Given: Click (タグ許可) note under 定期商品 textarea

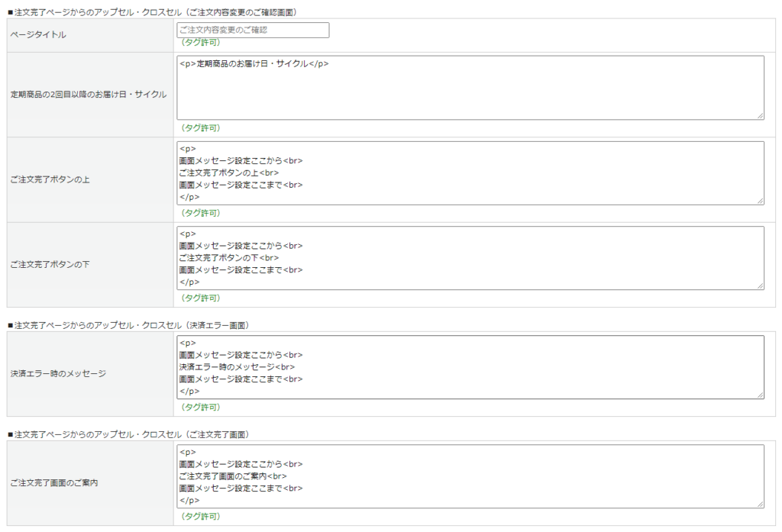Looking at the screenshot, I should tap(200, 127).
